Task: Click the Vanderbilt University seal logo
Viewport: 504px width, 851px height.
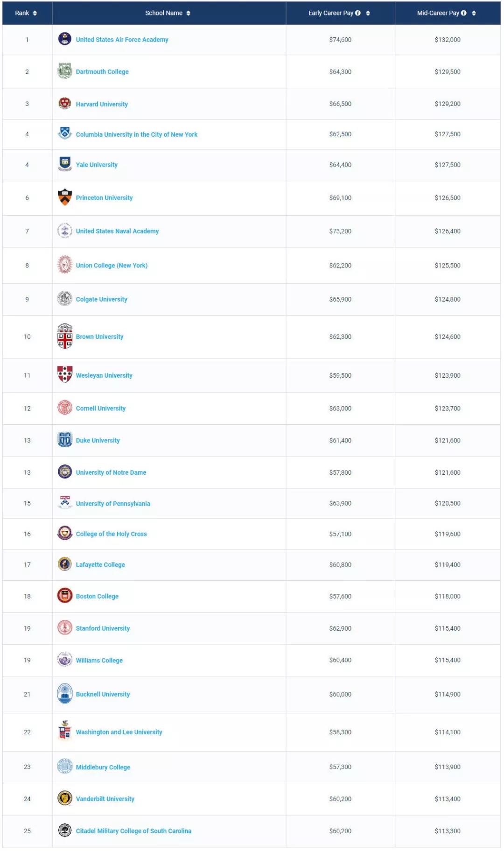Action: [x=65, y=798]
